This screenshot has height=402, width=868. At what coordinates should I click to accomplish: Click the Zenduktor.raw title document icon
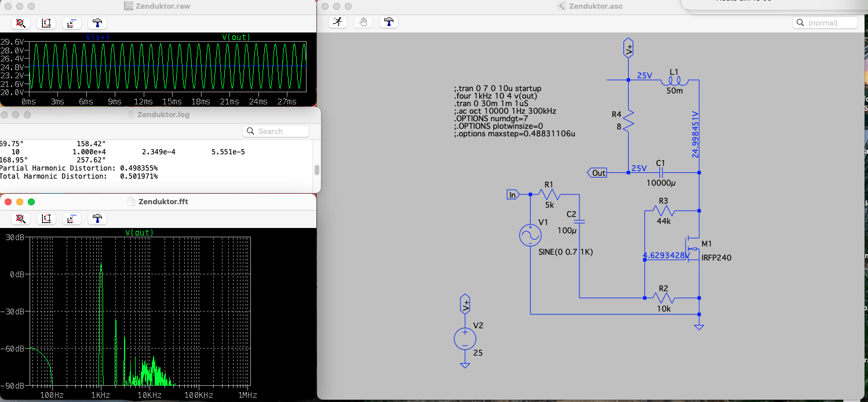click(129, 6)
